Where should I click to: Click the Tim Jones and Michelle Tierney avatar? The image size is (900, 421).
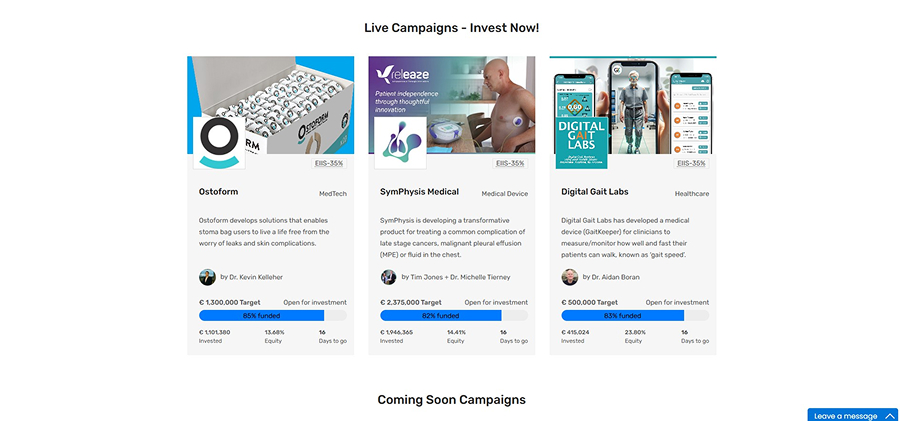tap(389, 277)
